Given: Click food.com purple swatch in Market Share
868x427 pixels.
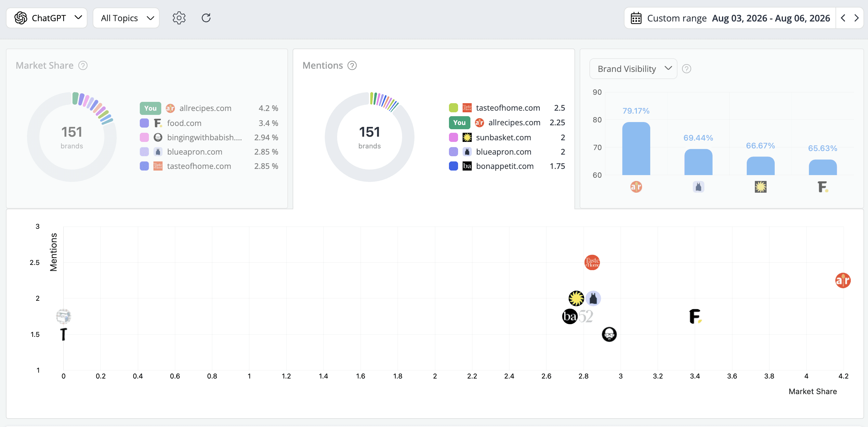Looking at the screenshot, I should click(x=144, y=123).
